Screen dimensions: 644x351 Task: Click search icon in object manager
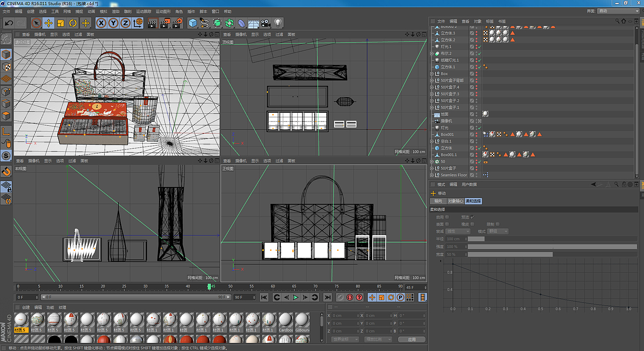[x=618, y=21]
